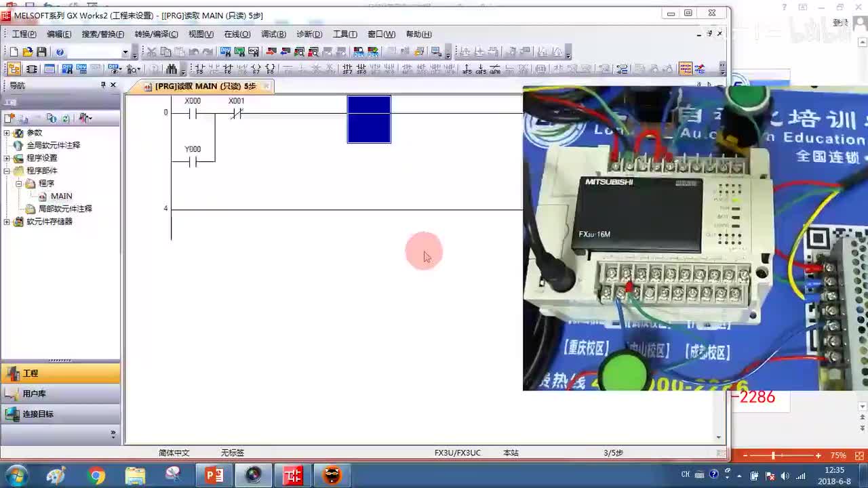Click the blue ladder cursor cell

(369, 119)
